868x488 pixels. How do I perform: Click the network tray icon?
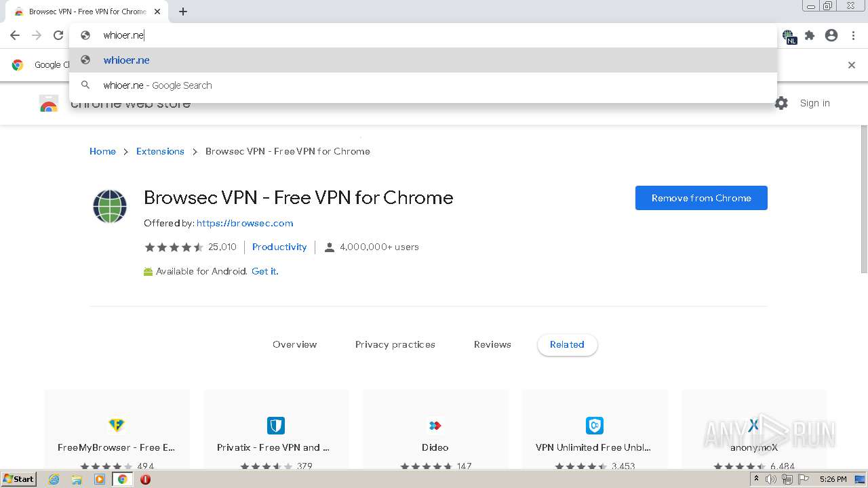(x=787, y=479)
